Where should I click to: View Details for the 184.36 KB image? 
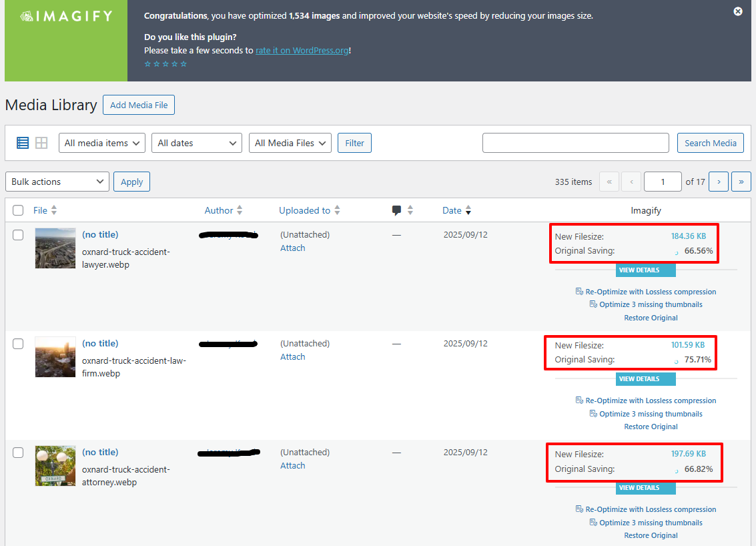tap(646, 270)
